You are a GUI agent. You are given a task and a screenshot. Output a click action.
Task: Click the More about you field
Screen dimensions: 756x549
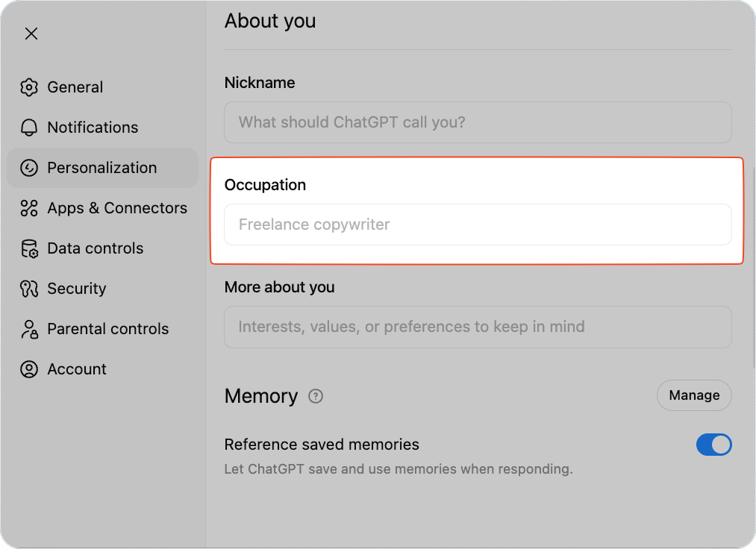[x=478, y=327]
